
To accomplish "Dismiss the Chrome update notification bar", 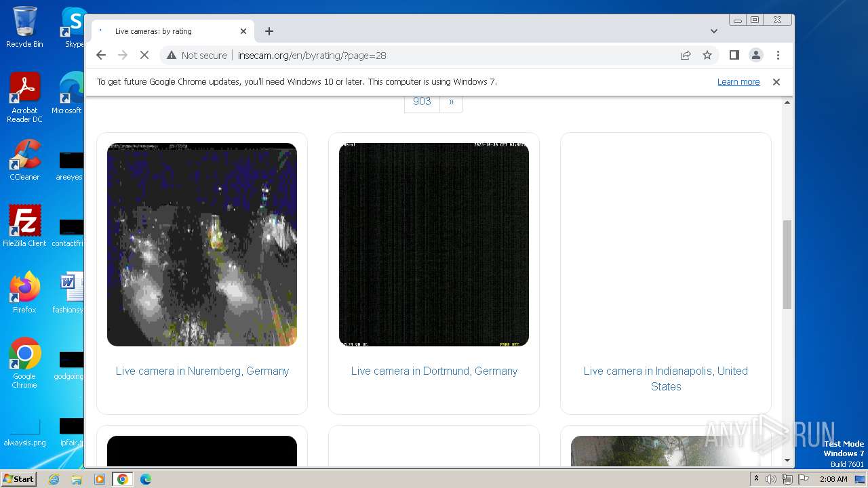I will coord(776,81).
